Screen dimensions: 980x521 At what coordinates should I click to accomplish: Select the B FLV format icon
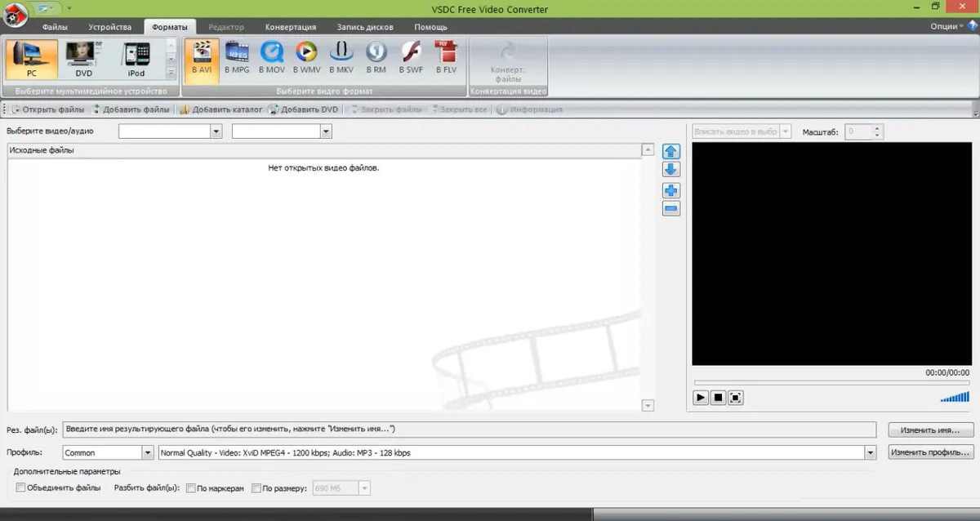(445, 57)
